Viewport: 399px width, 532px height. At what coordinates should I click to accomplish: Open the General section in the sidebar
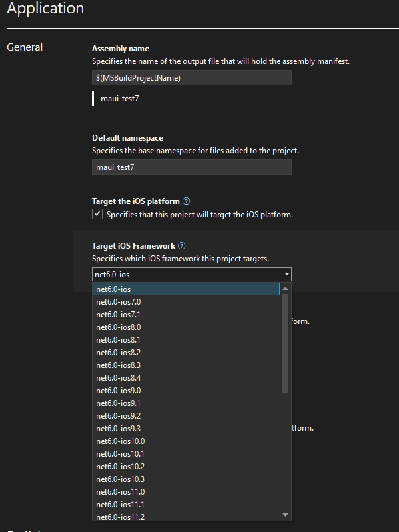click(25, 47)
